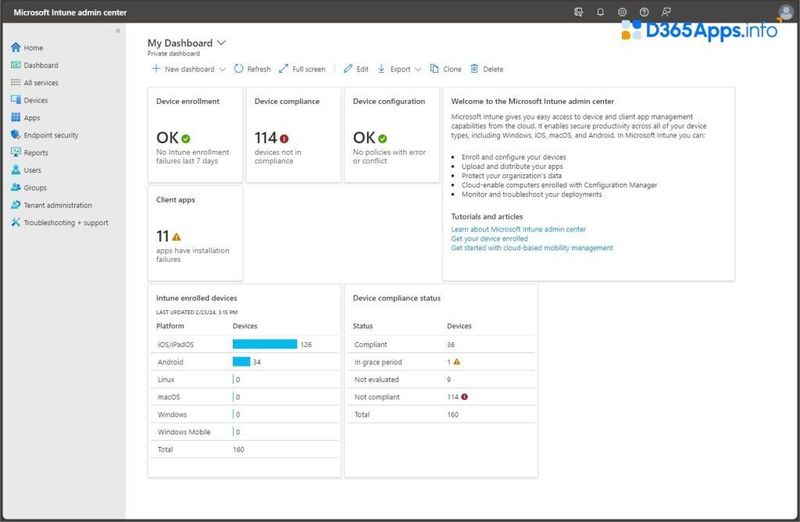Open Endpoint security in the sidebar
Screen dimensions: 800x522
(51, 135)
